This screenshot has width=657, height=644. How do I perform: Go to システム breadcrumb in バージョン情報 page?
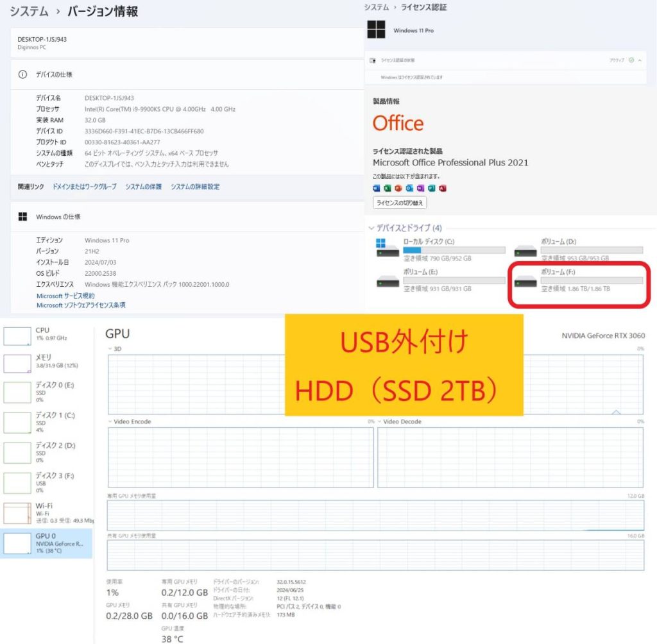tap(29, 12)
